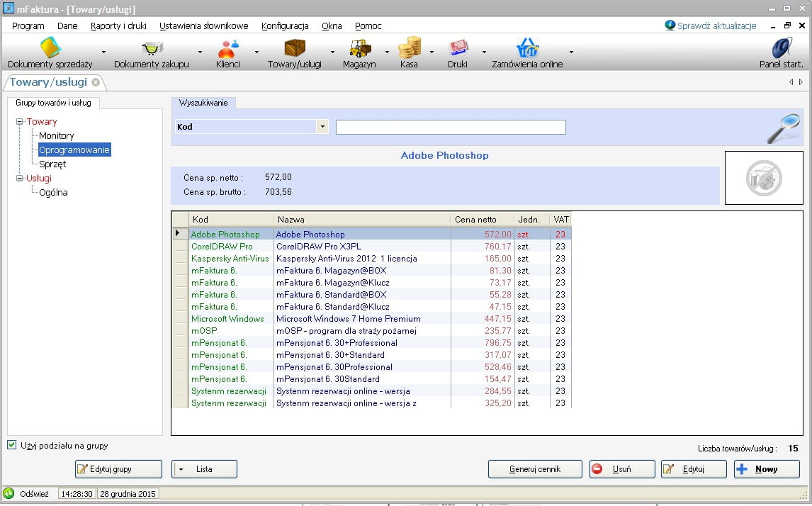Click the Dokumenty zakupu cart icon

(x=152, y=48)
